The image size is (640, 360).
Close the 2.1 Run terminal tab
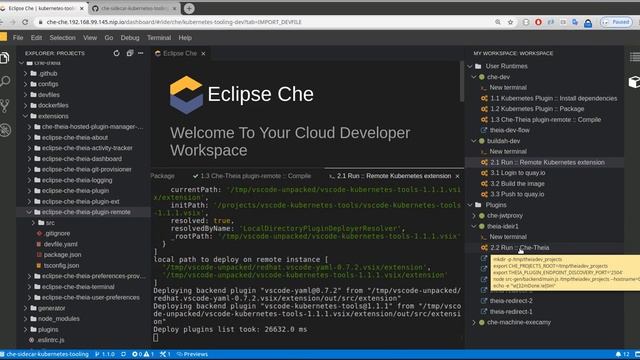click(x=457, y=176)
